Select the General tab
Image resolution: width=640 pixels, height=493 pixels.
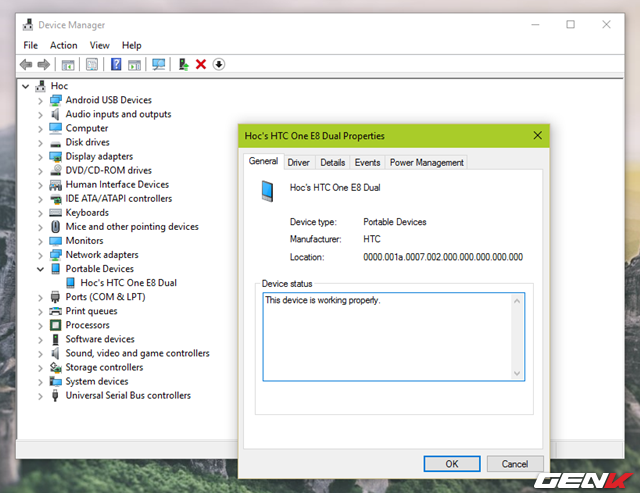click(x=263, y=161)
